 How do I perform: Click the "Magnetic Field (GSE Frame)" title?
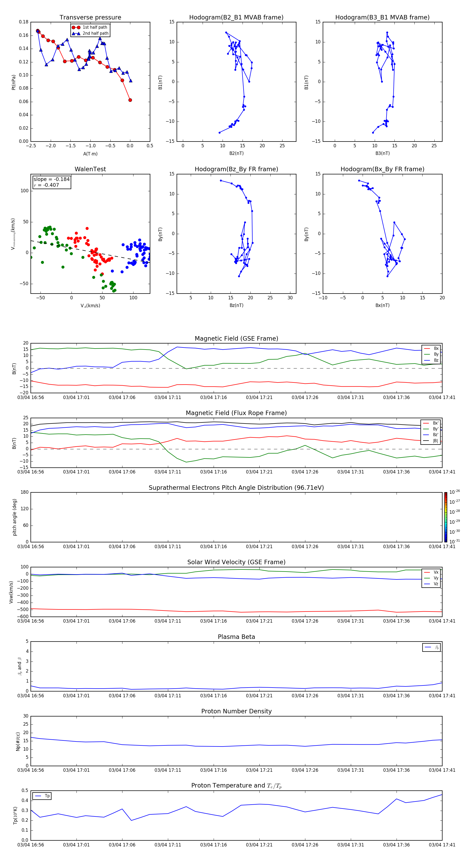[236, 339]
